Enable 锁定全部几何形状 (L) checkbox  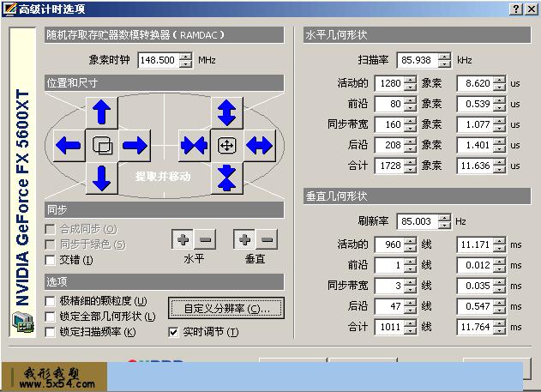(50, 317)
